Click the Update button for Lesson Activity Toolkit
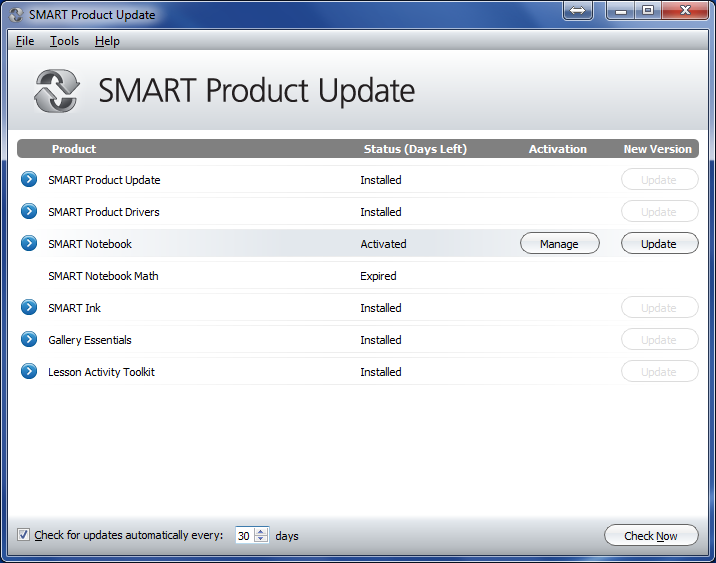The height and width of the screenshot is (563, 716). (x=659, y=371)
